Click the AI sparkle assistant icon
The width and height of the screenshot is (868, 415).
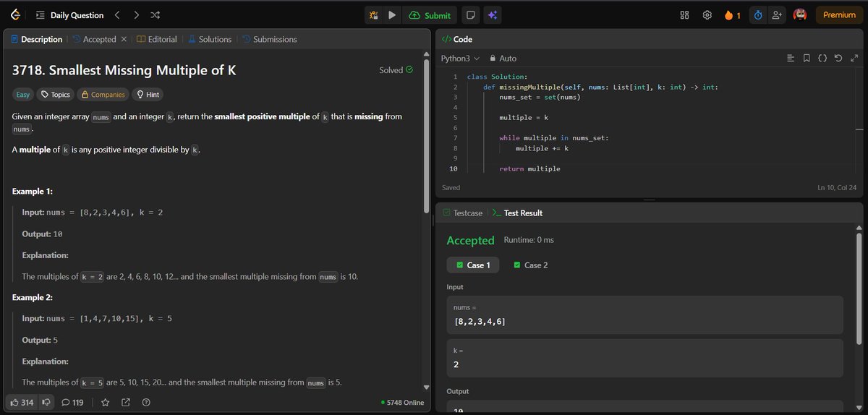pos(493,15)
